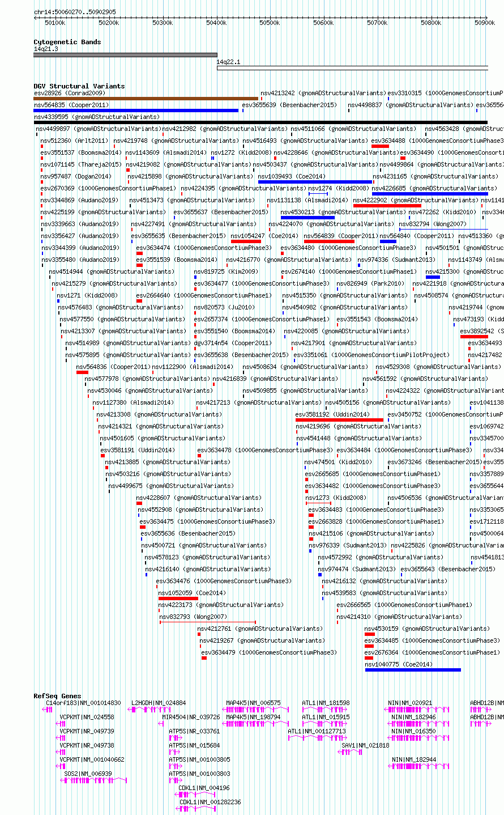Image resolution: width=504 pixels, height=815 pixels.
Task: Select variant nsv820573 (Ju2010)
Action: [224, 307]
